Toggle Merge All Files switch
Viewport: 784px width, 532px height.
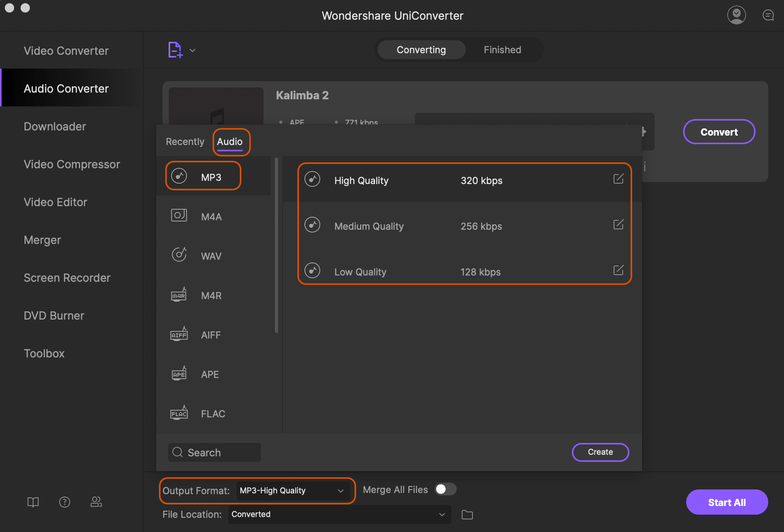446,489
